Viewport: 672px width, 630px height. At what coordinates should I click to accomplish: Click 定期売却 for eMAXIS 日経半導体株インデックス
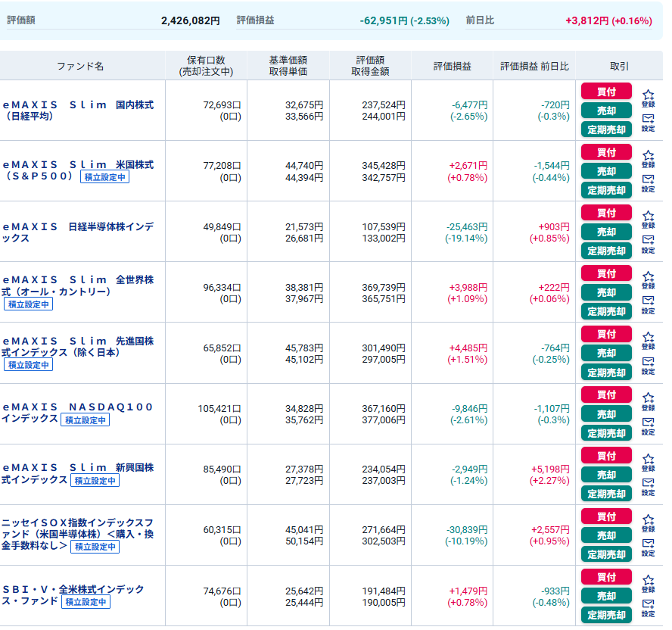[606, 251]
